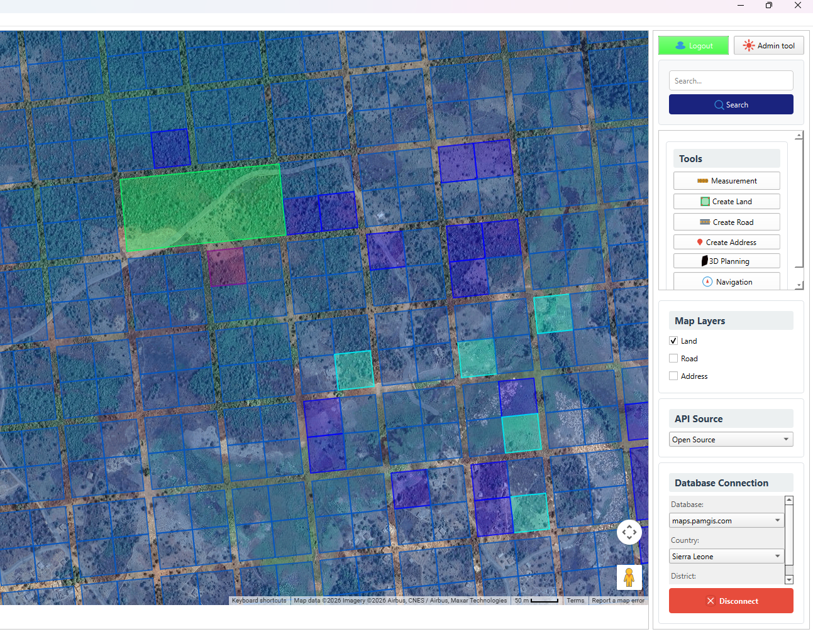Viewport: 813px width, 644px height.
Task: Select the Measurement tool
Action: point(727,181)
